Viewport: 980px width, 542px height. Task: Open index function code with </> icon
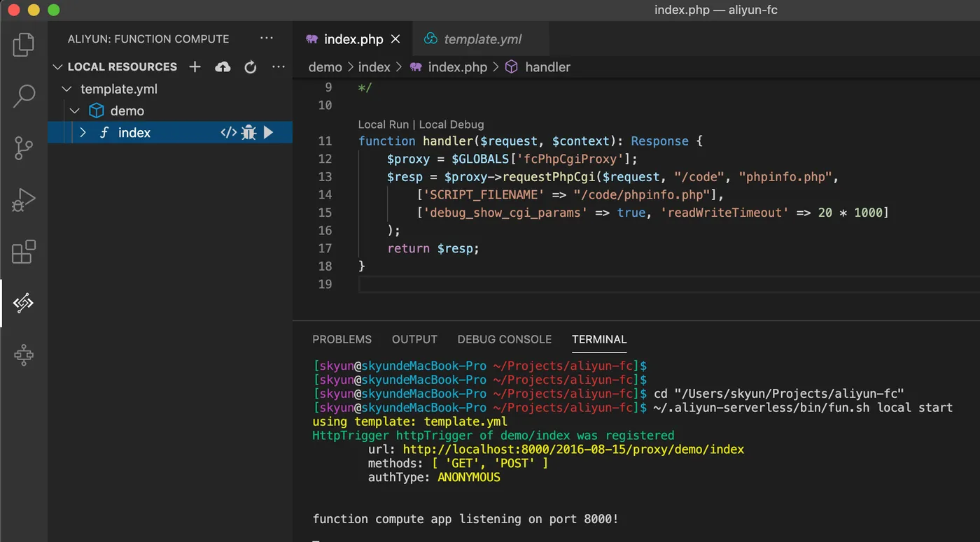tap(228, 132)
